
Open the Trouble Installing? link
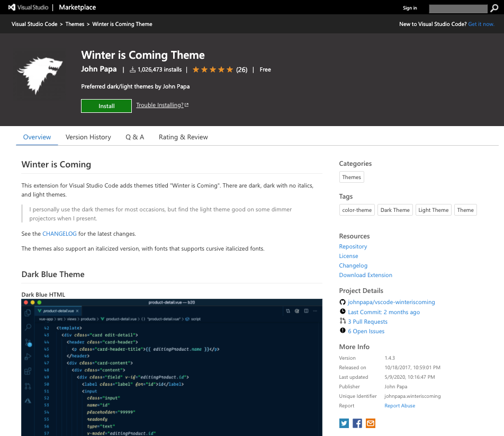(159, 105)
